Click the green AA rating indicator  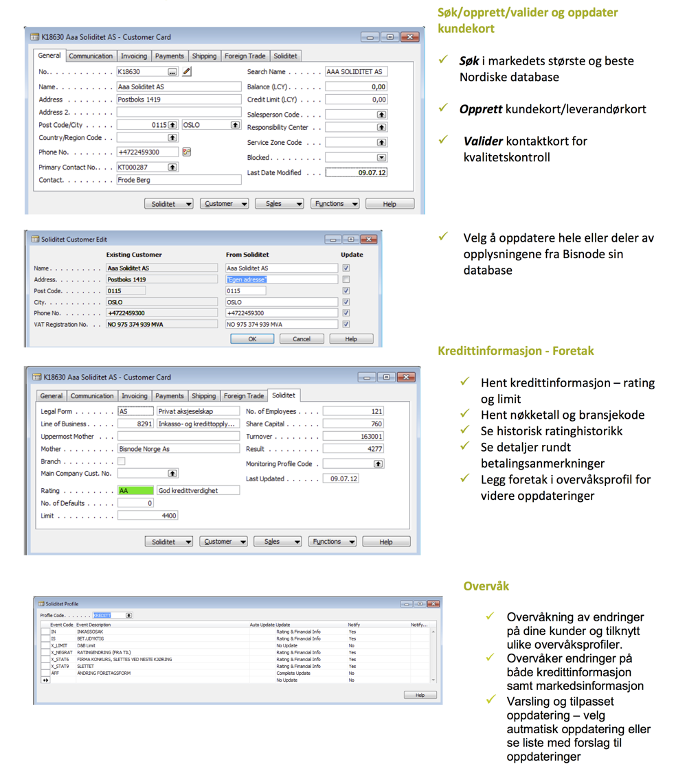click(x=135, y=490)
